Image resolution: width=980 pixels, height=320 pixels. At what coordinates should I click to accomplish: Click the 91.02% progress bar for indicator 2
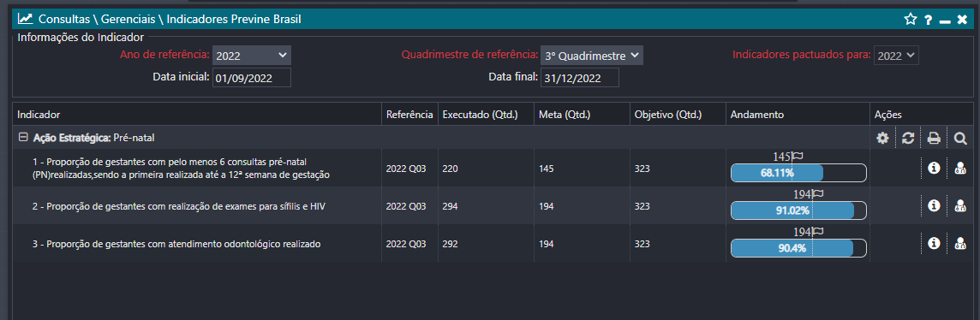[798, 210]
